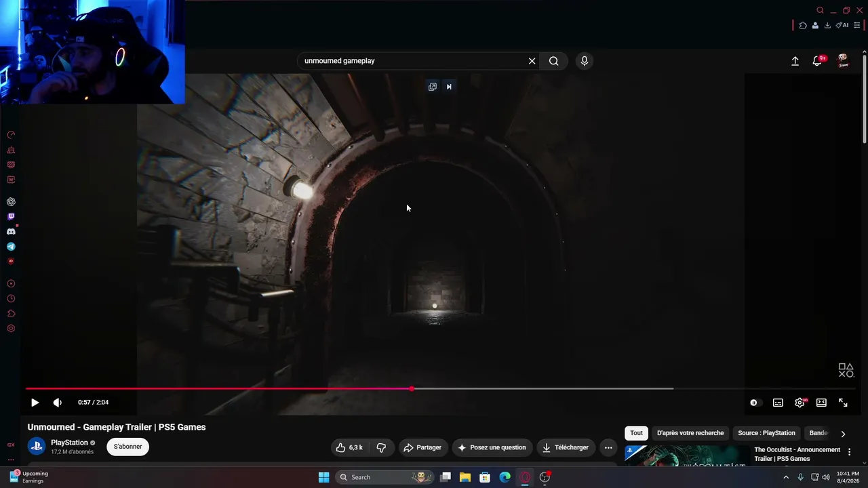
Task: Open the browser easy setup menu
Action: click(x=857, y=25)
